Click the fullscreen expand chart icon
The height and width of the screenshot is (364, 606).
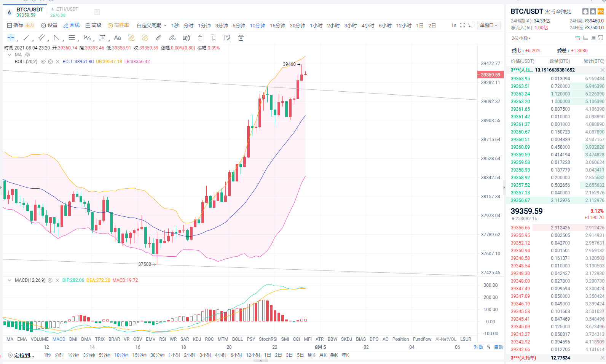coord(462,25)
